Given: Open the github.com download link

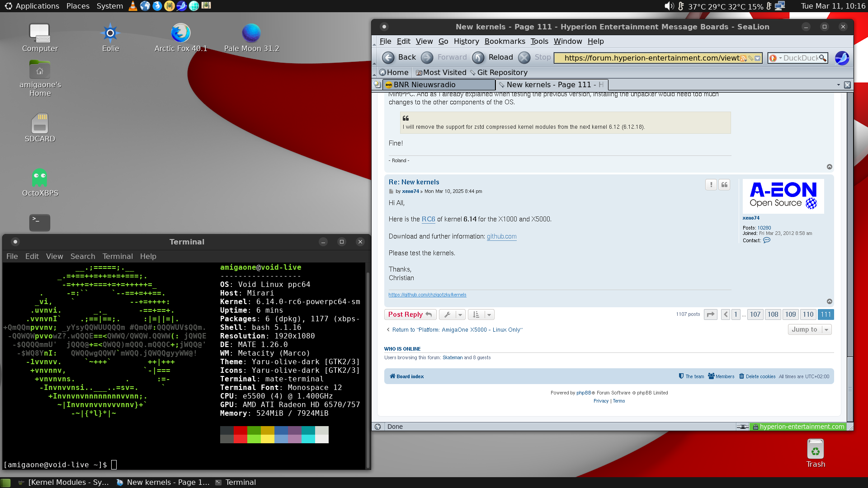Looking at the screenshot, I should pos(501,236).
